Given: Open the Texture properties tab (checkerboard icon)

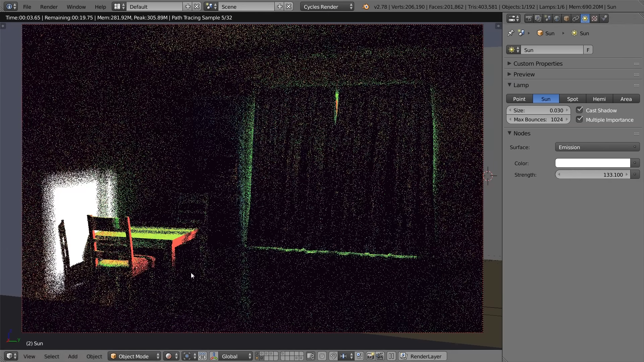Looking at the screenshot, I should 594,19.
